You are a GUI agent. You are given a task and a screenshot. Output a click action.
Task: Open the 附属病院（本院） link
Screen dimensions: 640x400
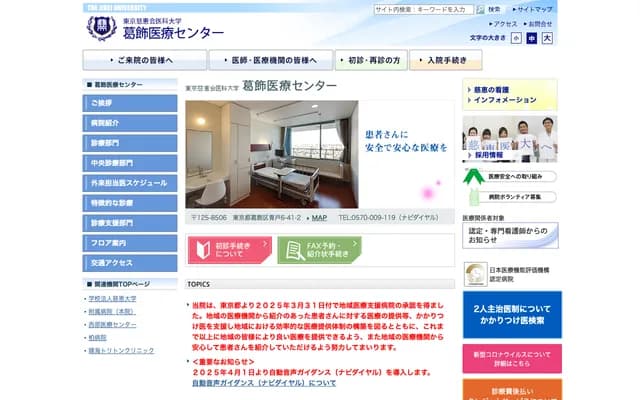[112, 312]
